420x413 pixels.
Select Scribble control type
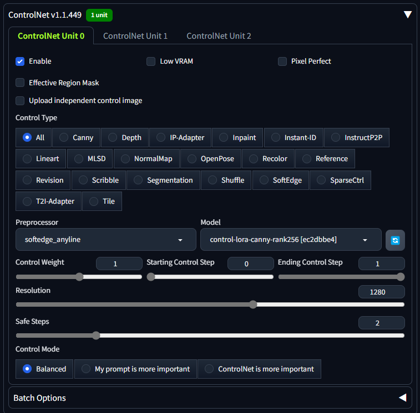point(99,180)
